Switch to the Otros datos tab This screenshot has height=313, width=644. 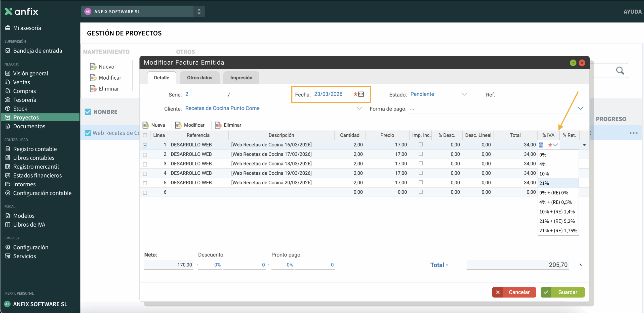click(x=199, y=78)
